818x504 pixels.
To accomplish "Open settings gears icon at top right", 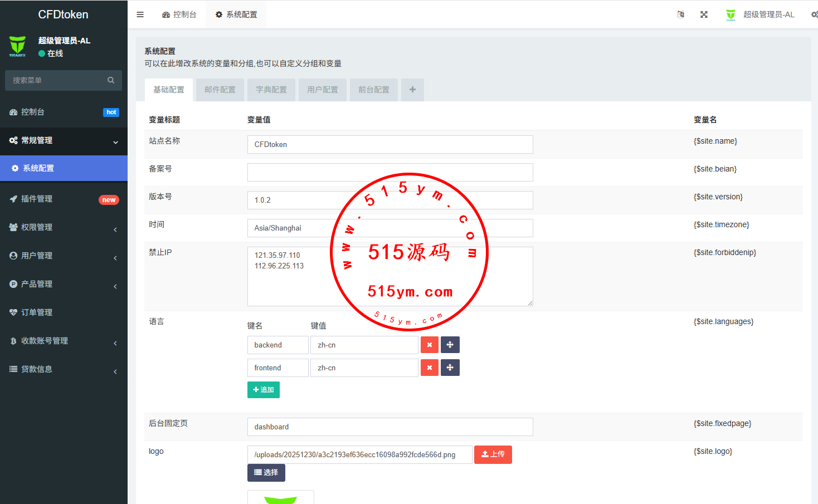I will 814,14.
